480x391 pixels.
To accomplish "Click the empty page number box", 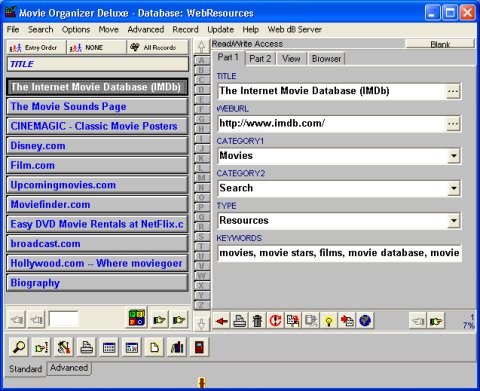I will (63, 319).
